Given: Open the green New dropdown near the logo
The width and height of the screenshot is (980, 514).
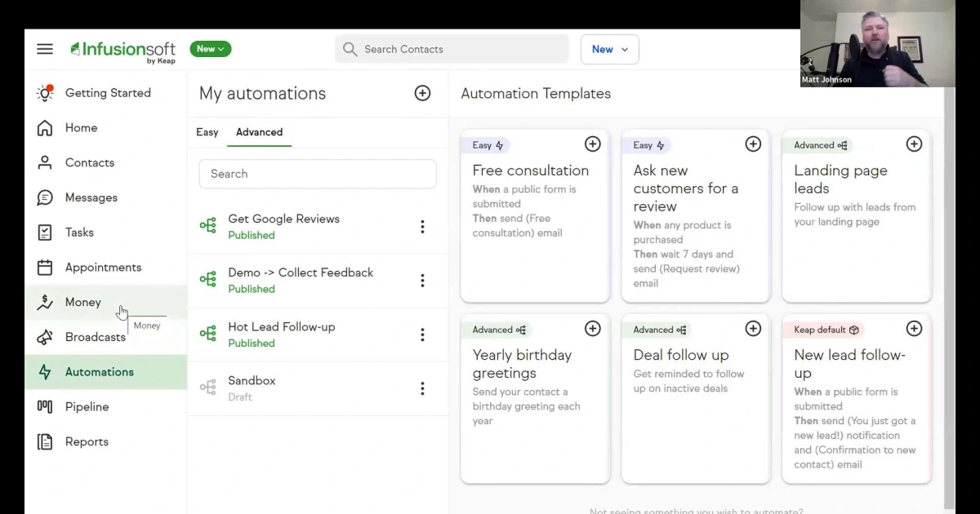Looking at the screenshot, I should [x=210, y=49].
